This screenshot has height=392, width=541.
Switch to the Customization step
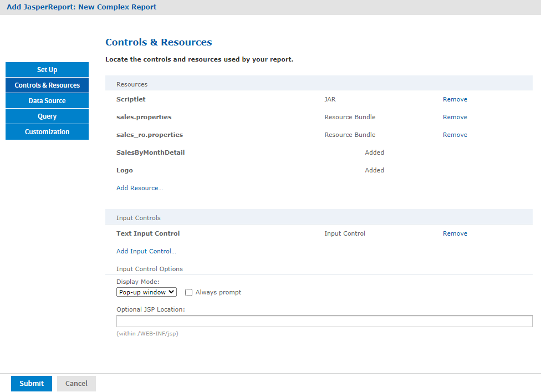47,132
